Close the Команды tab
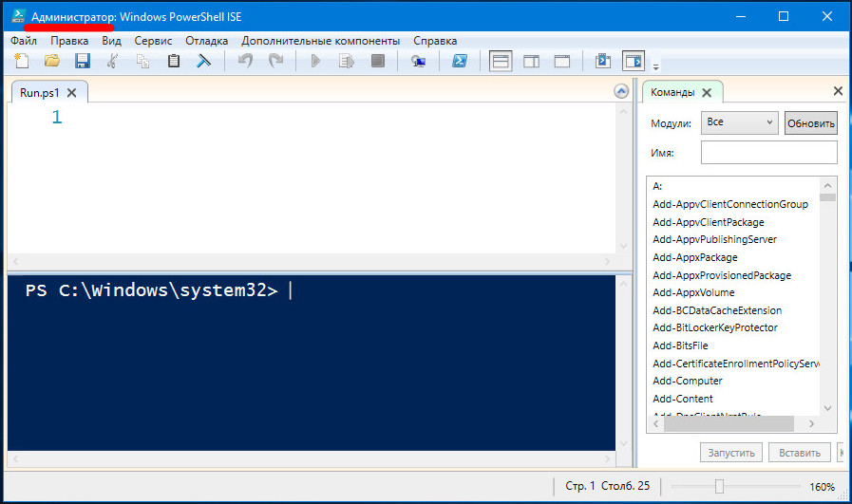 point(707,93)
